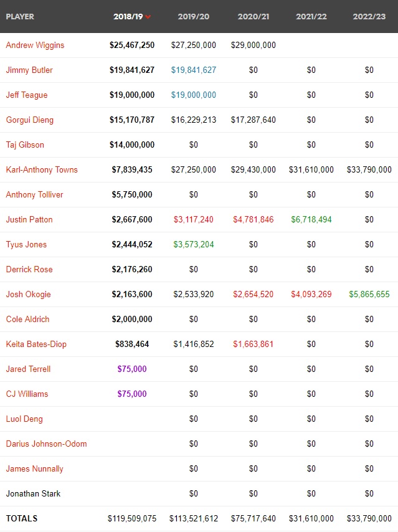
Task: Click Tyus Jones' green $3,573,204 value
Action: [194, 244]
